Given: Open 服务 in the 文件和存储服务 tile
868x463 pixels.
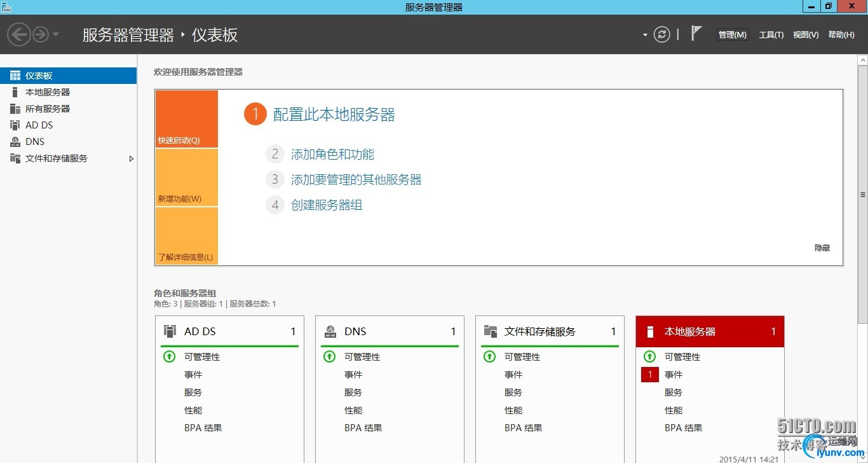Looking at the screenshot, I should pyautogui.click(x=513, y=392).
